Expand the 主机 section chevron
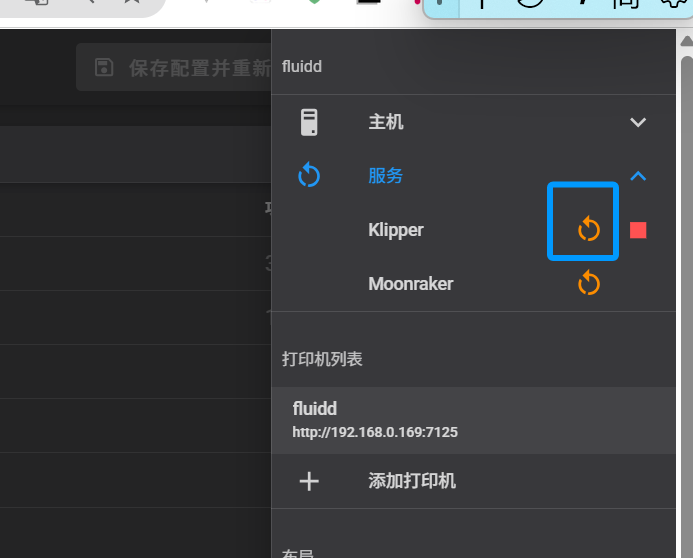 point(638,122)
